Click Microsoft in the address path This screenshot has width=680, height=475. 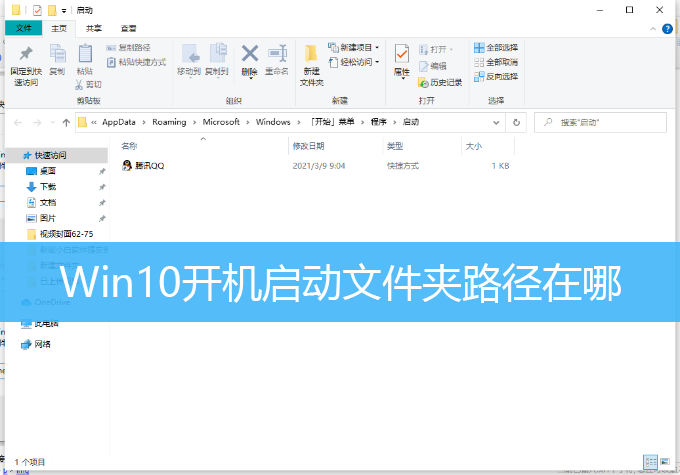point(221,122)
